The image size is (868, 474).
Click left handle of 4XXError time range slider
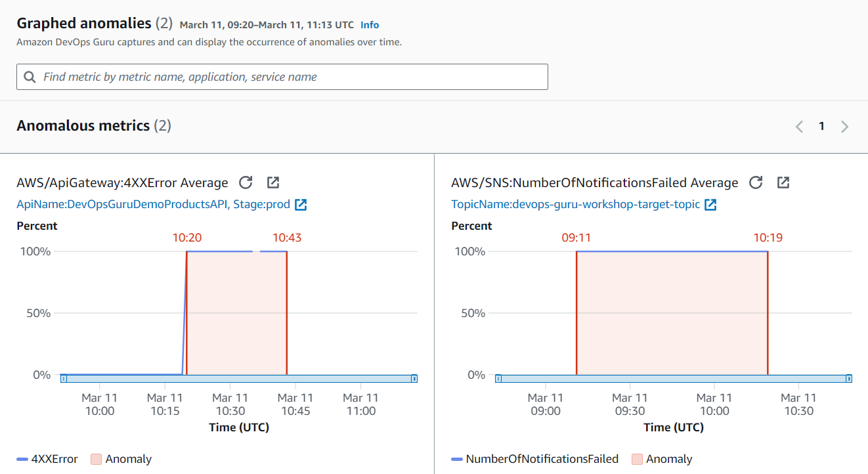coord(63,378)
